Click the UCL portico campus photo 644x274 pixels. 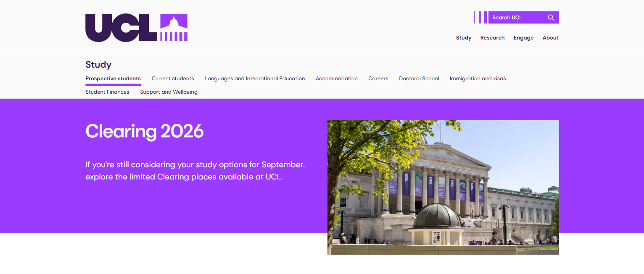443,187
